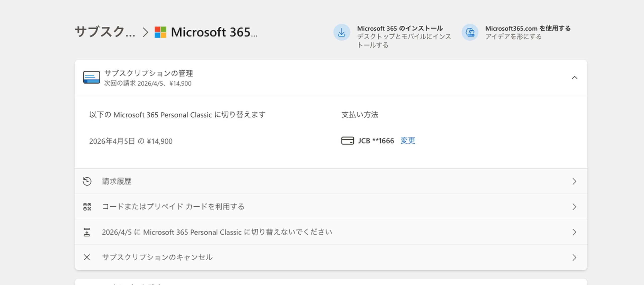The image size is (644, 285).
Task: Click the JCB credit card icon
Action: click(x=347, y=140)
